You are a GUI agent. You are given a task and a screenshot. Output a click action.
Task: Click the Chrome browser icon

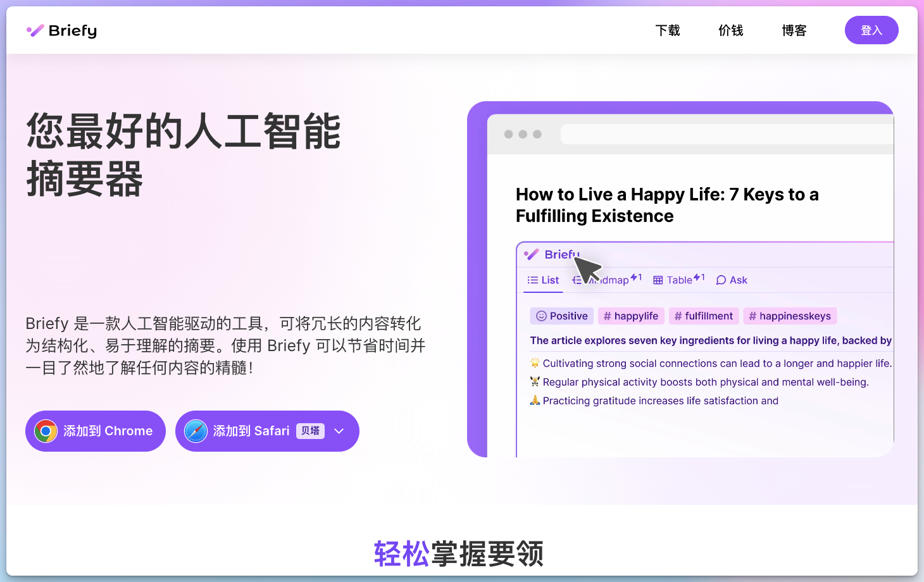point(46,431)
